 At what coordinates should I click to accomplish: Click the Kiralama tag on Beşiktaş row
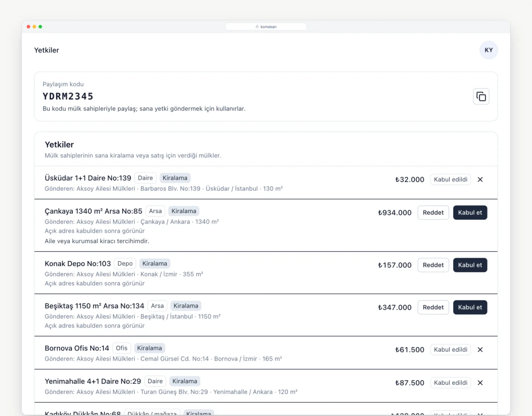(186, 306)
